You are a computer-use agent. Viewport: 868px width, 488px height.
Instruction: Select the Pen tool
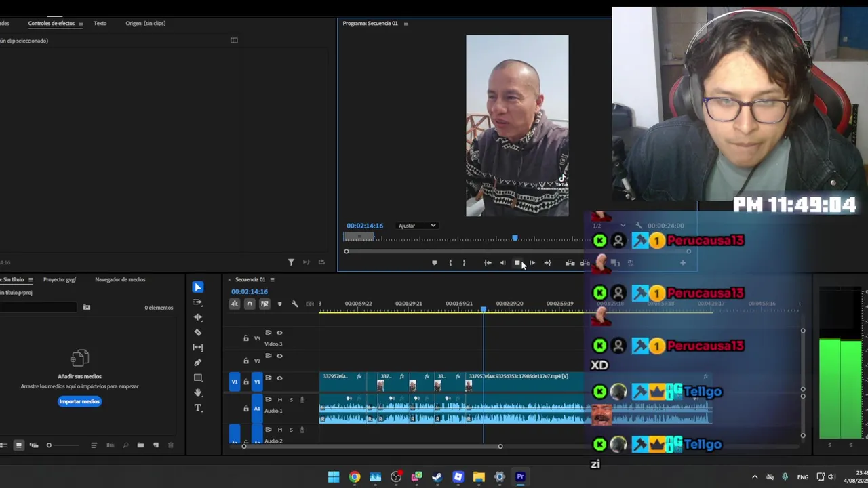198,363
